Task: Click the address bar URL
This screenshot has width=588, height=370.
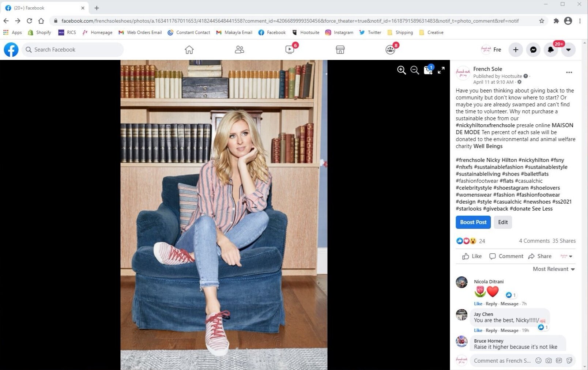Action: pos(290,21)
